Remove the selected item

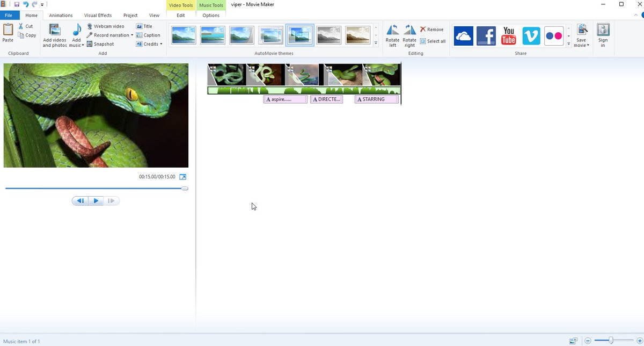pyautogui.click(x=431, y=30)
